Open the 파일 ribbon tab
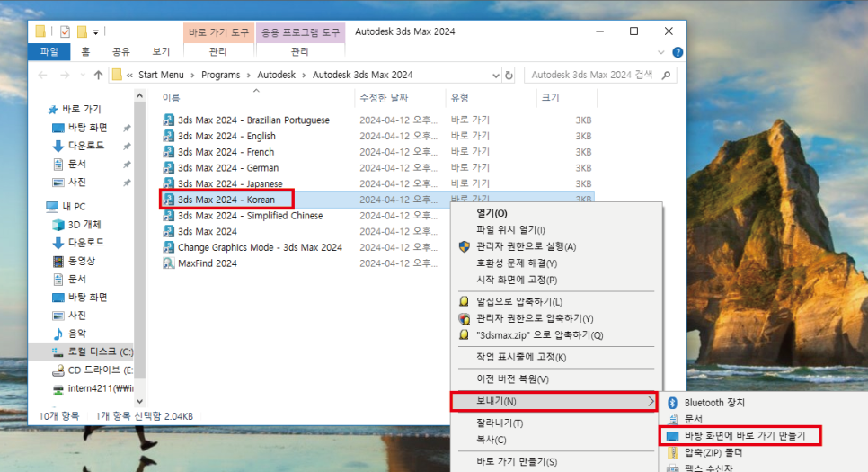Viewport: 868px width, 472px height. click(49, 51)
